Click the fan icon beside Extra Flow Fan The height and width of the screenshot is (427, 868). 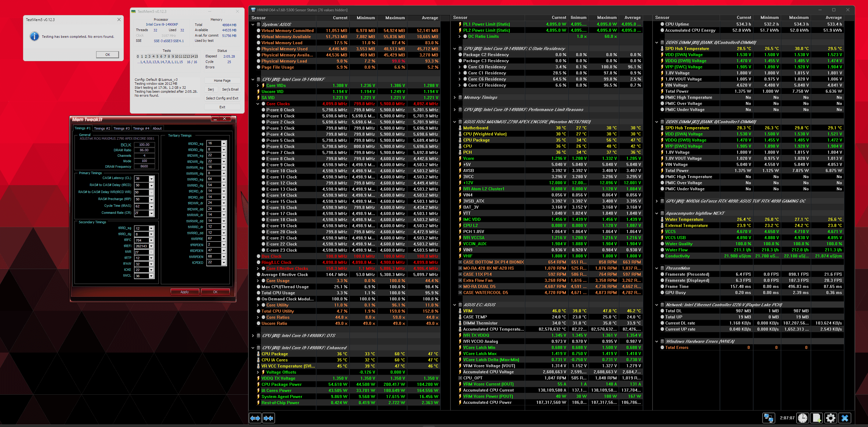pyautogui.click(x=460, y=280)
